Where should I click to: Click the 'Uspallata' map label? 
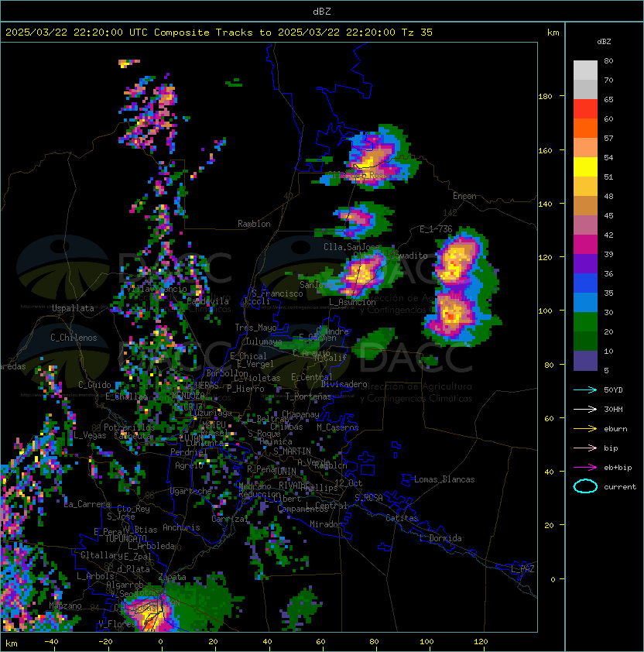click(x=74, y=308)
